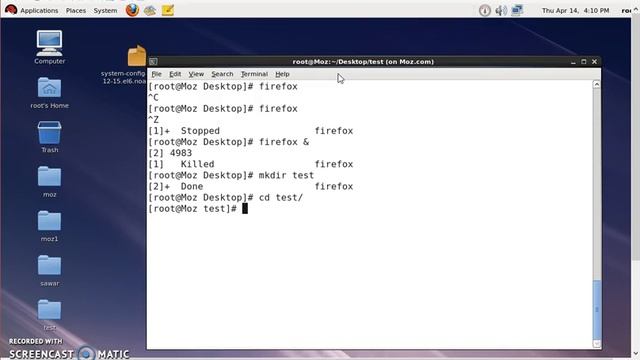Click the word 'Done' in the terminal
640x360 pixels.
point(192,187)
